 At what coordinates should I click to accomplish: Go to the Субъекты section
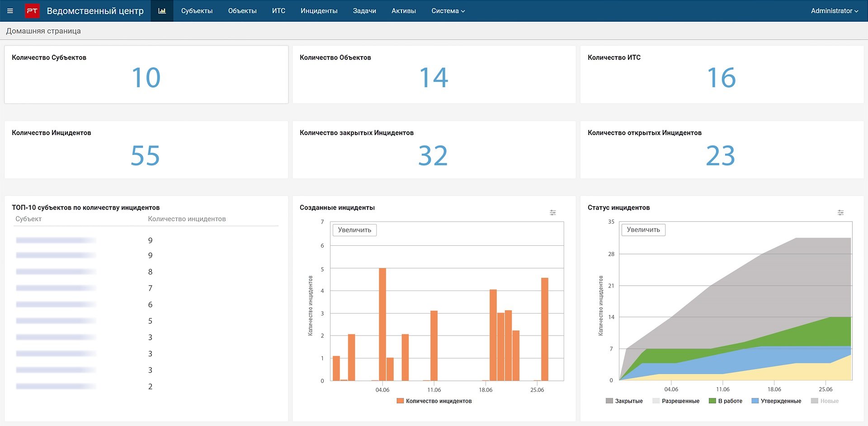pyautogui.click(x=197, y=11)
